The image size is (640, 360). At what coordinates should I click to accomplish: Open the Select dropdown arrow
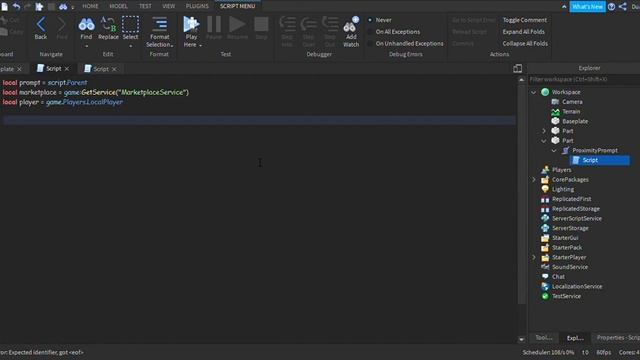tap(130, 46)
